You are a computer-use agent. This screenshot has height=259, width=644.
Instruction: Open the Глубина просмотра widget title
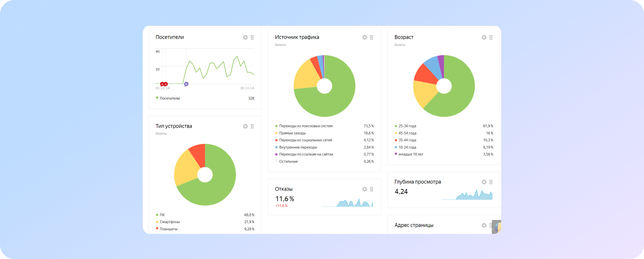click(x=418, y=182)
